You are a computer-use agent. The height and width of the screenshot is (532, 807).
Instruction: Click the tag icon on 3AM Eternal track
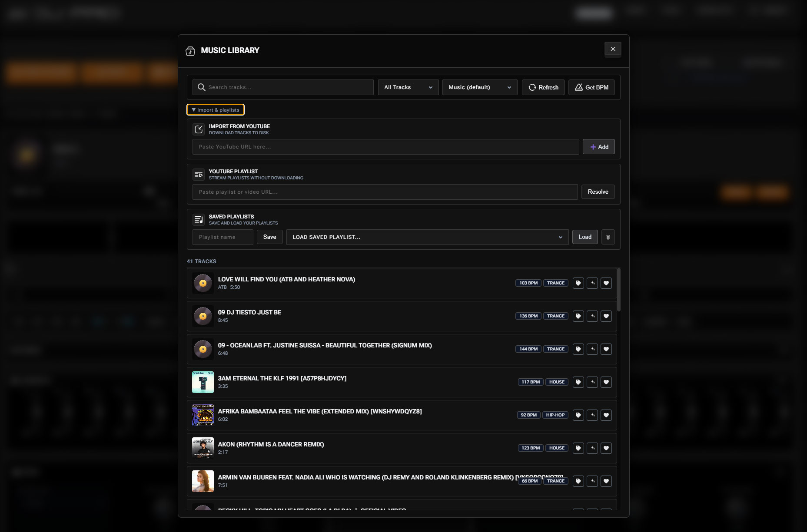578,382
